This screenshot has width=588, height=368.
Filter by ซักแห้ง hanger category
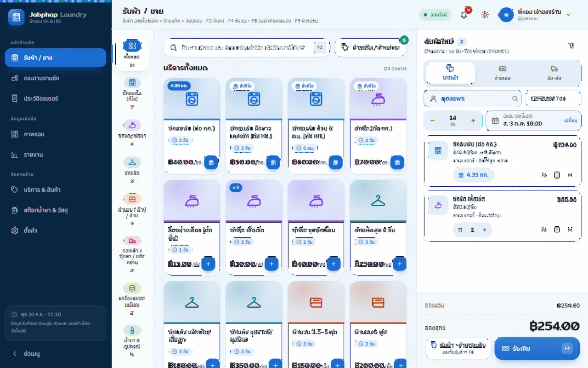click(x=132, y=170)
